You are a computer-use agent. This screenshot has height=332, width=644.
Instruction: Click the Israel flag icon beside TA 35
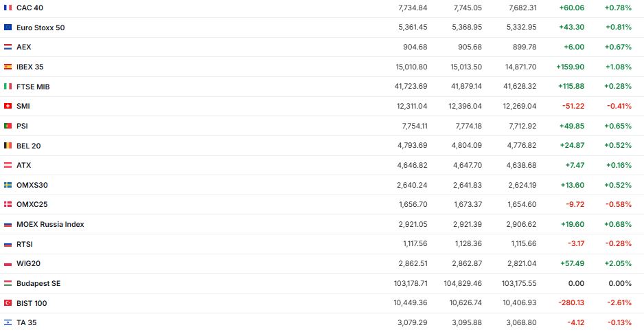8,322
